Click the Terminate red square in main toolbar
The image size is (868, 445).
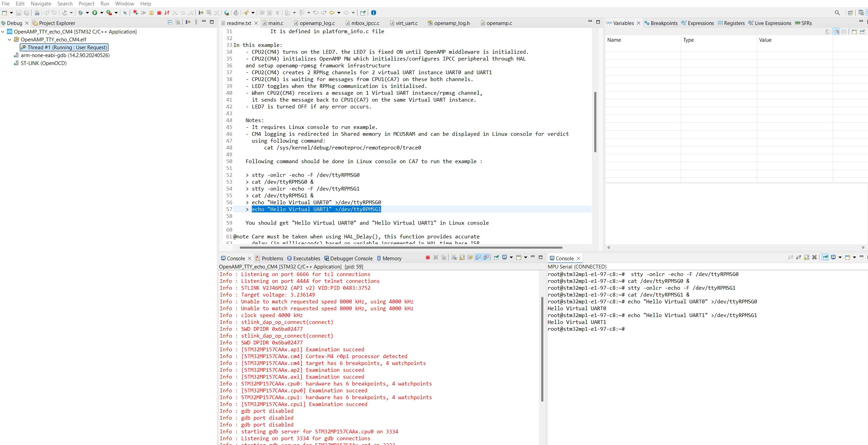pos(159,13)
